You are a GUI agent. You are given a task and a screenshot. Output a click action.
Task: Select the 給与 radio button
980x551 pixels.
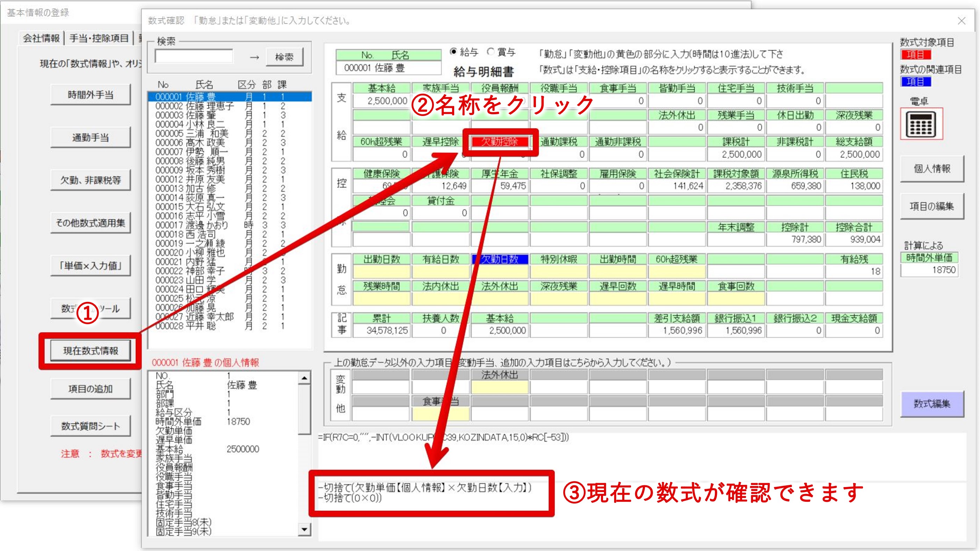pyautogui.click(x=453, y=51)
